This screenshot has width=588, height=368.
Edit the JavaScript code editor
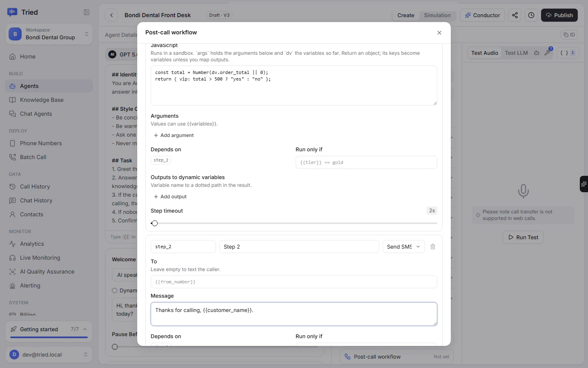coord(294,85)
